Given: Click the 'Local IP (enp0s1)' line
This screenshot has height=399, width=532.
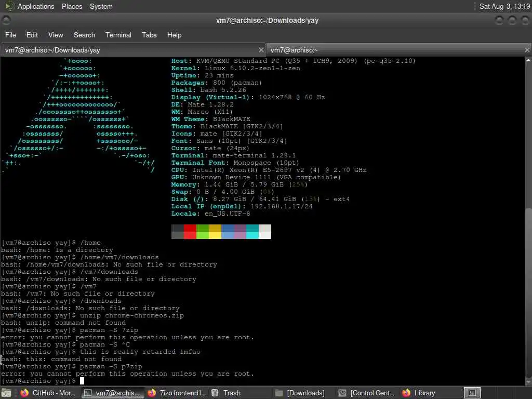Looking at the screenshot, I should coord(242,206).
